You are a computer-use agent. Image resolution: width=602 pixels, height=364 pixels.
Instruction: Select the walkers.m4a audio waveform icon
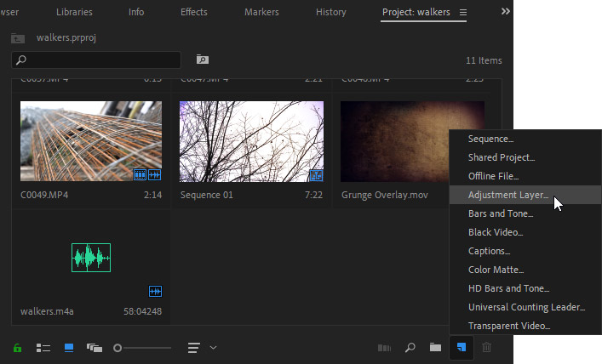click(91, 258)
